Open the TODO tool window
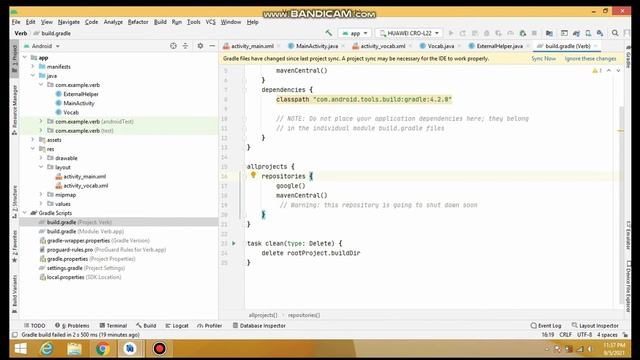This screenshot has width=640, height=360. click(x=35, y=325)
